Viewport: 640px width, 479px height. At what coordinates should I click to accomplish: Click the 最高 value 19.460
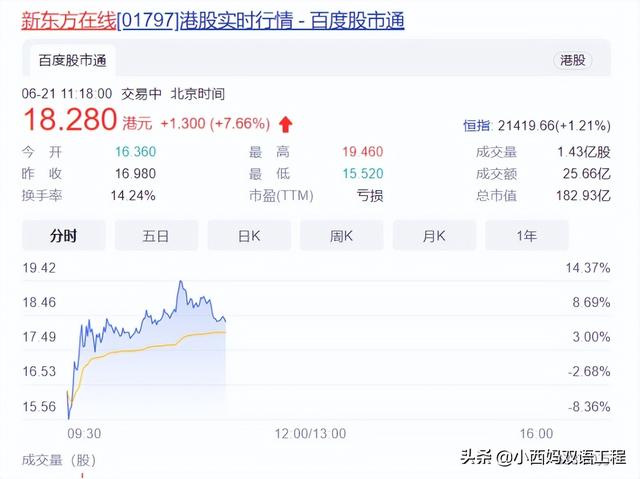(x=362, y=152)
